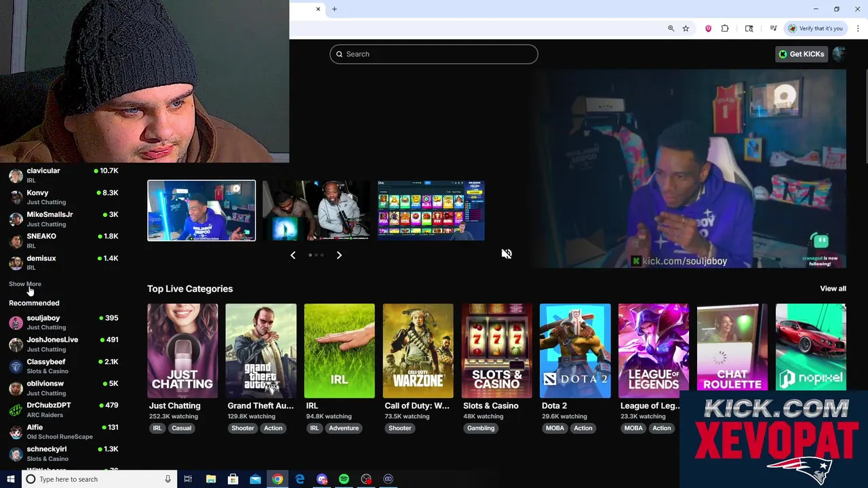Open Mail app from the taskbar
The width and height of the screenshot is (868, 488).
tap(255, 479)
